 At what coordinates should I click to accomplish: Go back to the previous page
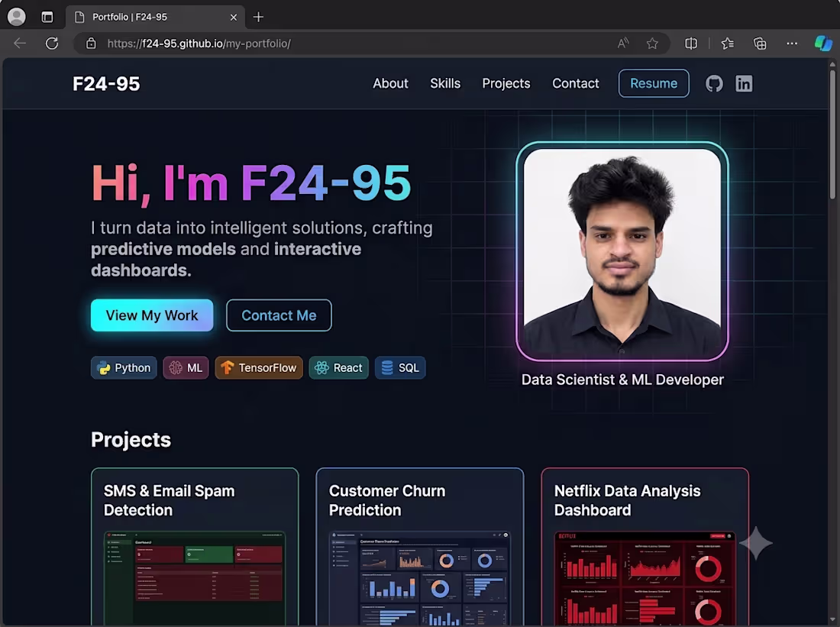click(20, 44)
